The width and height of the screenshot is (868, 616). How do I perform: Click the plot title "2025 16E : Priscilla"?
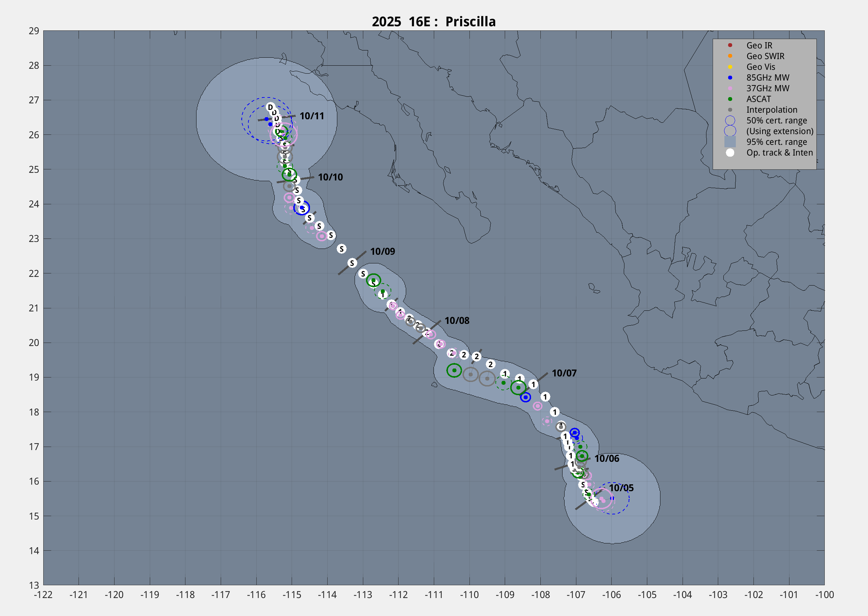point(433,22)
